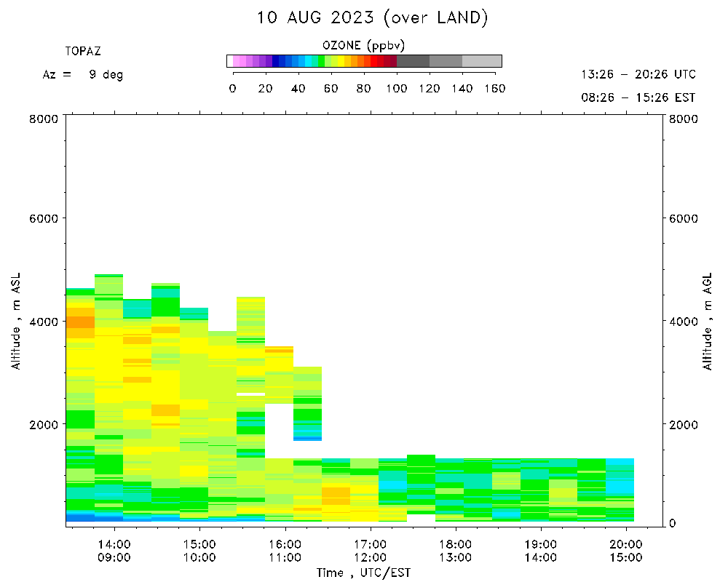The height and width of the screenshot is (582, 728).
Task: Click the orange ozone block near 4000 m ASL
Action: click(x=80, y=322)
